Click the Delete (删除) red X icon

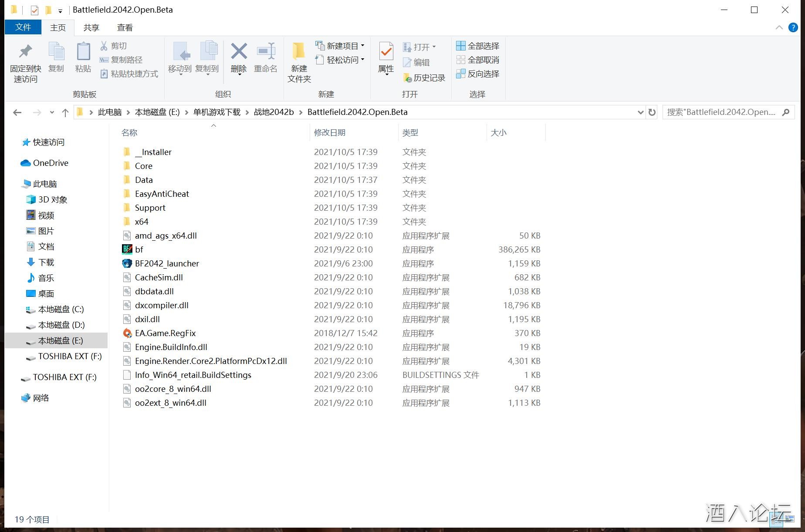coord(239,51)
